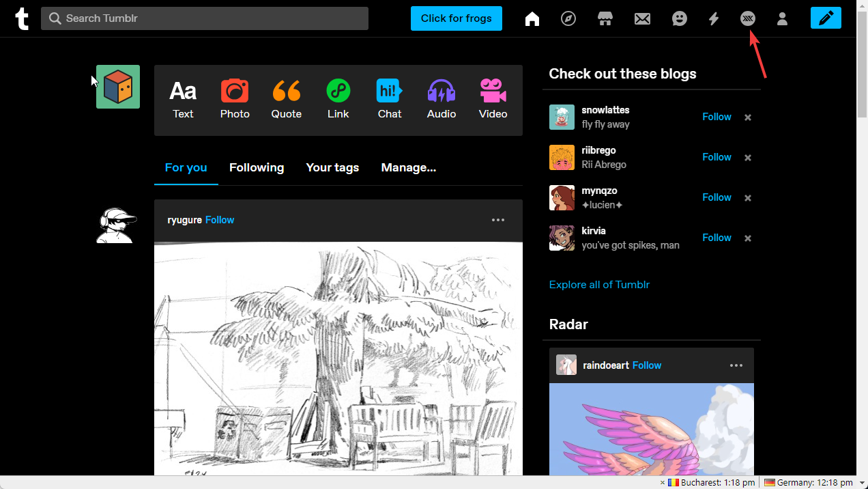868x489 pixels.
Task: Click the home dashboard icon
Action: 532,19
